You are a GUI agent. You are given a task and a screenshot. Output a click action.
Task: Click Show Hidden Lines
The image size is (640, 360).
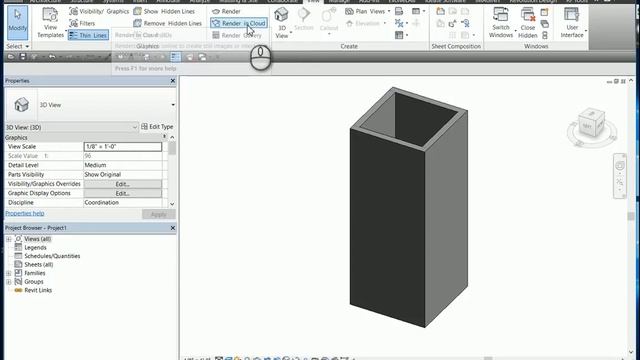coord(164,11)
